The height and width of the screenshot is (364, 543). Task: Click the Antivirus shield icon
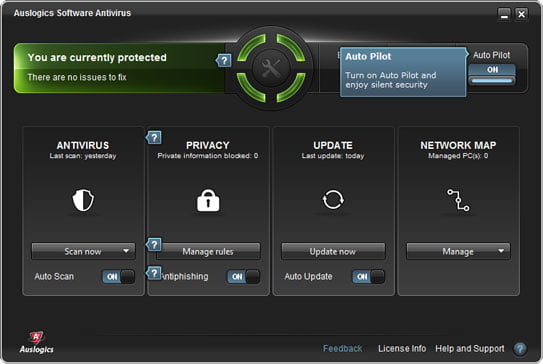click(83, 200)
